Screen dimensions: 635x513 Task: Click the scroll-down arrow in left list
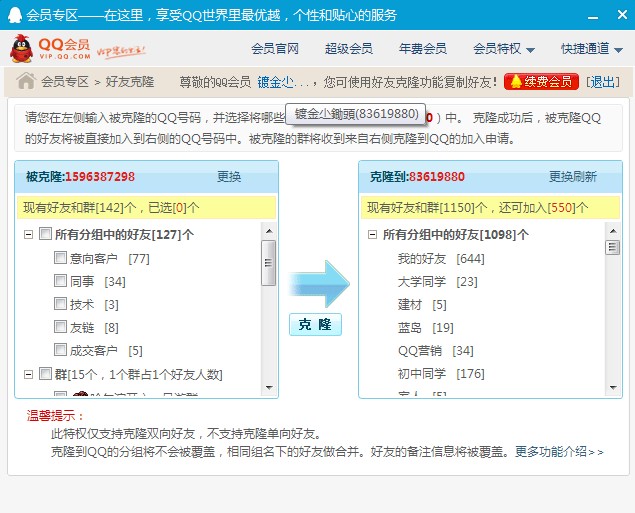point(268,387)
